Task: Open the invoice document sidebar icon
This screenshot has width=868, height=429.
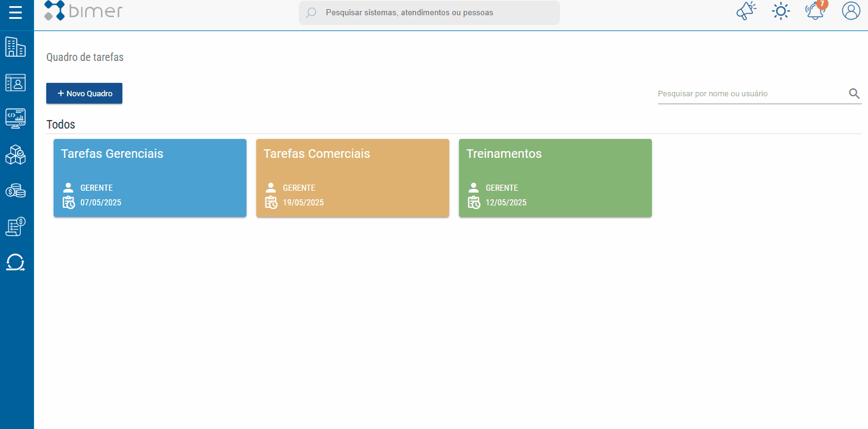Action: click(15, 227)
